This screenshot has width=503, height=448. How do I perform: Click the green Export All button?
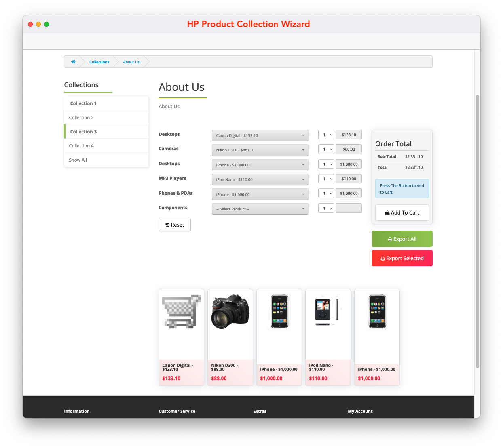(402, 239)
